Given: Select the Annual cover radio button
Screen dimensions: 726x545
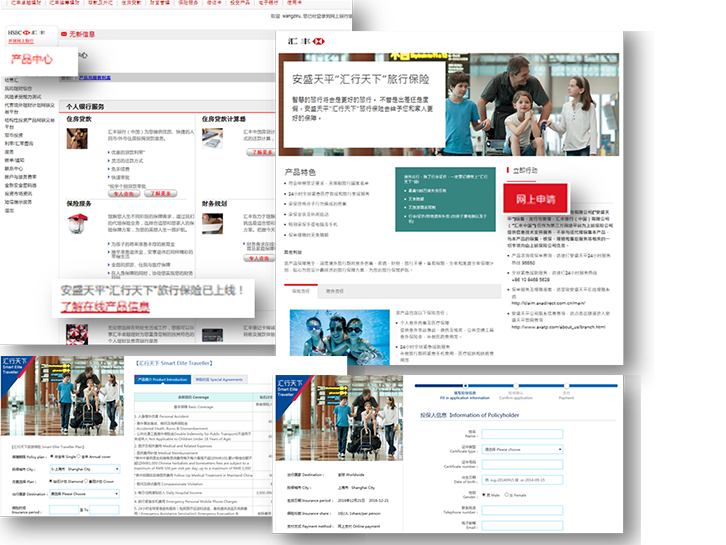Looking at the screenshot, I should point(79,457).
